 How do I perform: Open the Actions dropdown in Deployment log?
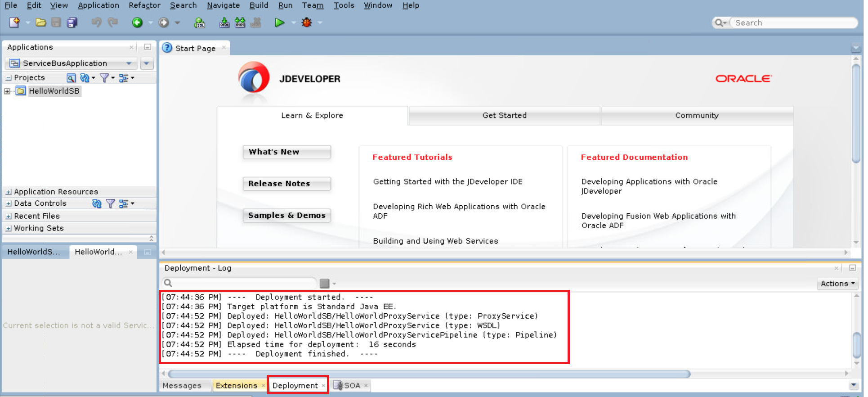point(837,284)
